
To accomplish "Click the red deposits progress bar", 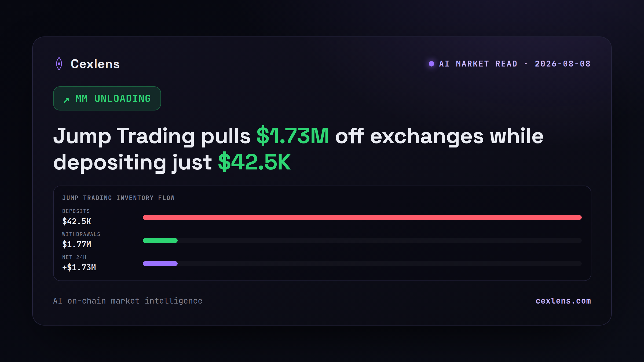I will coord(362,217).
